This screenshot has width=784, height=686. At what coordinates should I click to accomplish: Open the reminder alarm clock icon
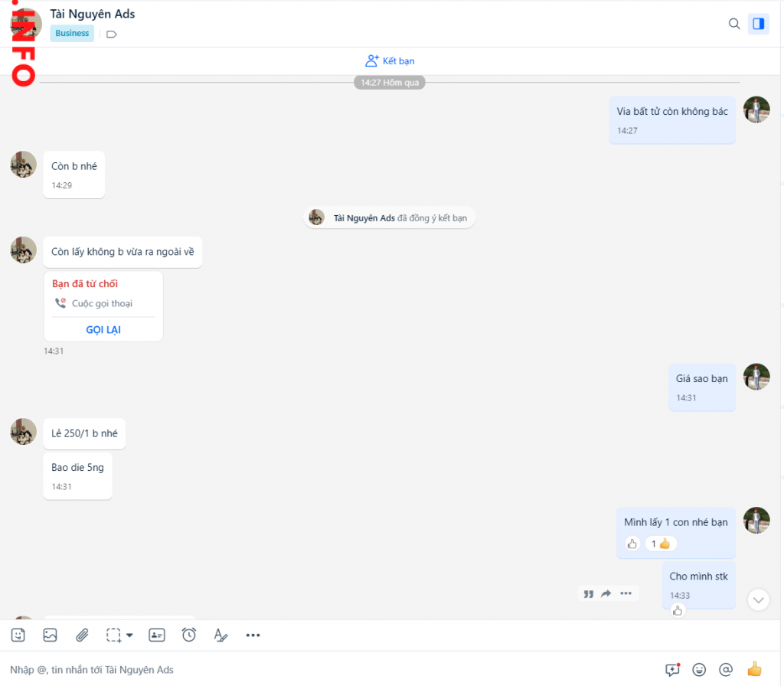pos(189,635)
